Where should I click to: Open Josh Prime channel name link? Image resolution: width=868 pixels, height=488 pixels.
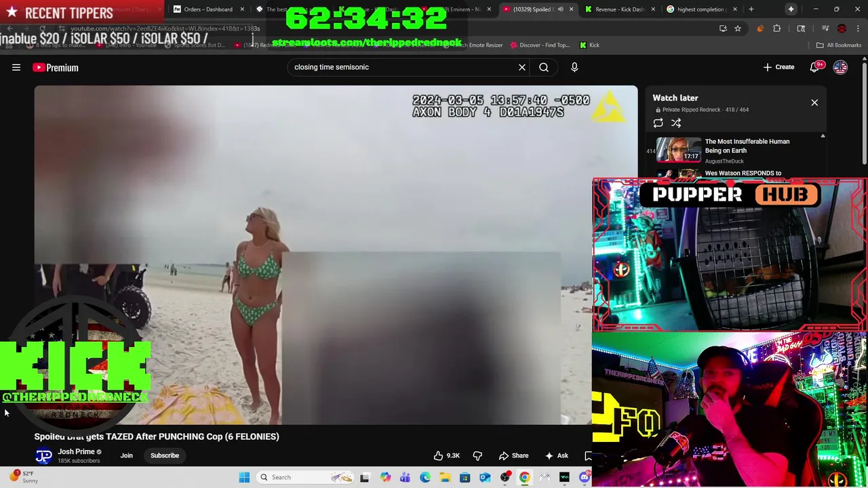(x=76, y=451)
